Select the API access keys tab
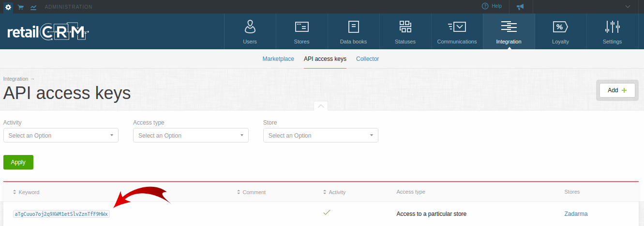This screenshot has height=226, width=644. pos(325,59)
